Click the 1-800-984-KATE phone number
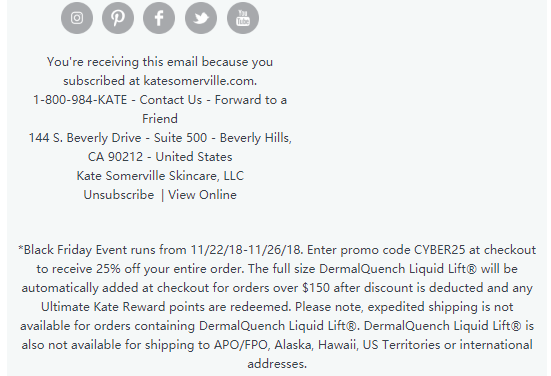 coord(80,100)
